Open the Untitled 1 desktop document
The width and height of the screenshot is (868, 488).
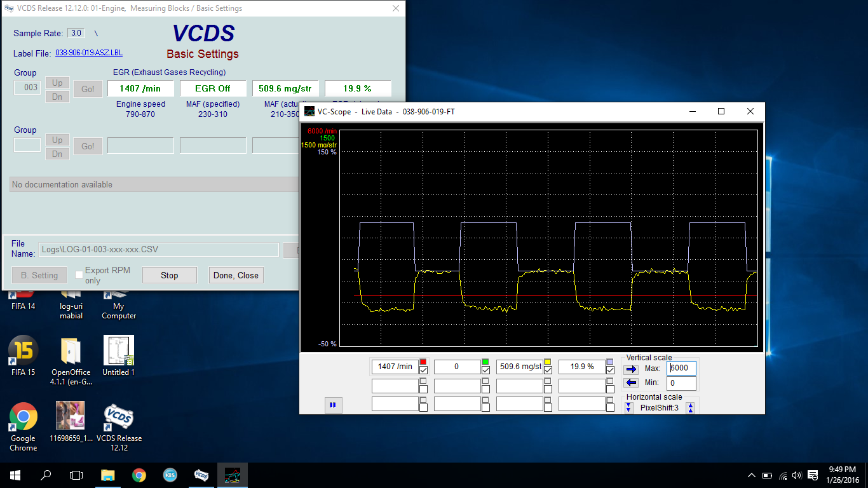point(119,356)
